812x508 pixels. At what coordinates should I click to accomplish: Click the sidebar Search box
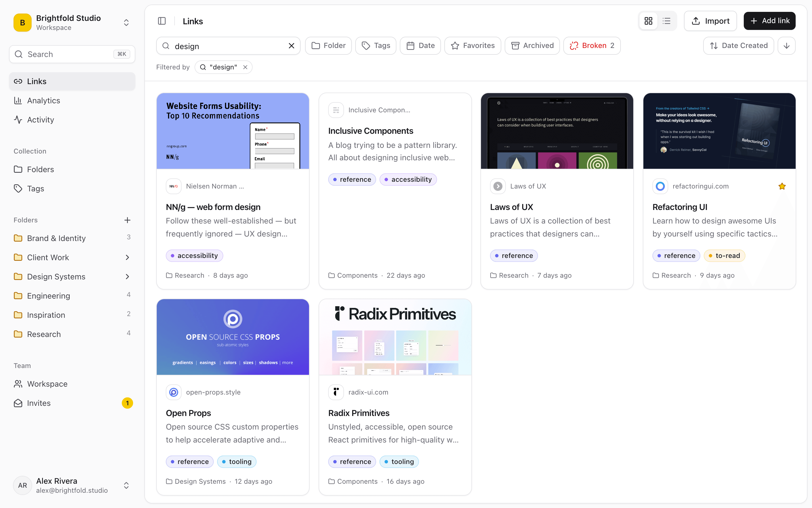72,54
